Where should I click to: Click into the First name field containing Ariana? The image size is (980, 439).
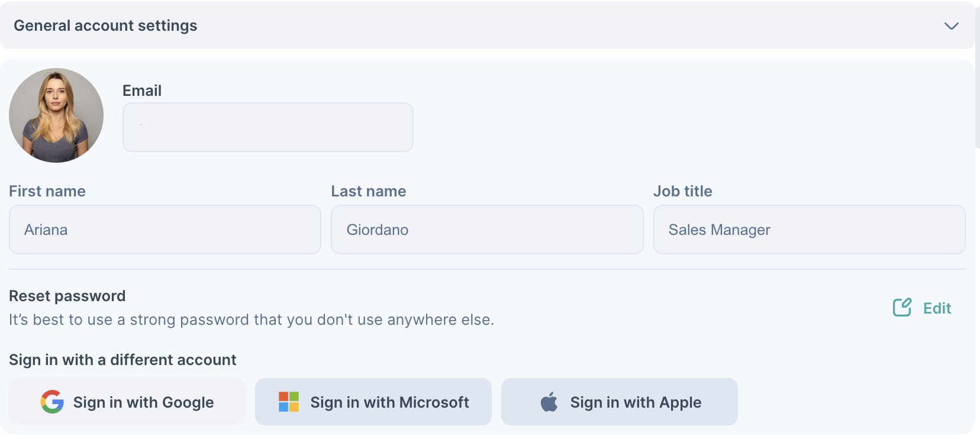(x=165, y=230)
